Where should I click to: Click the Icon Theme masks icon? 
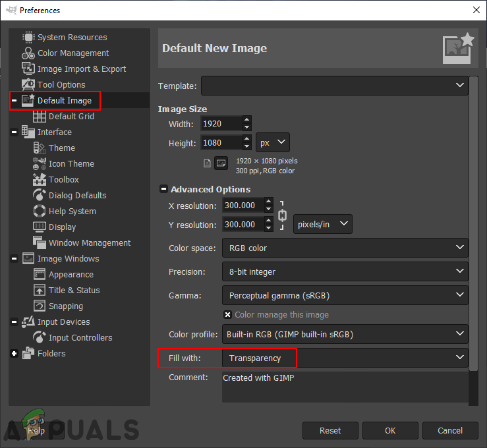tap(40, 163)
